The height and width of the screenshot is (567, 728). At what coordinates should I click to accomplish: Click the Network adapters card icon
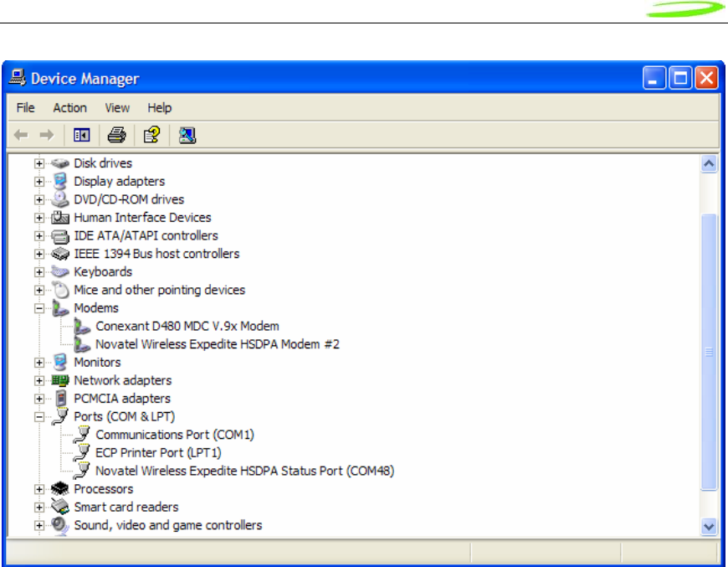coord(60,380)
